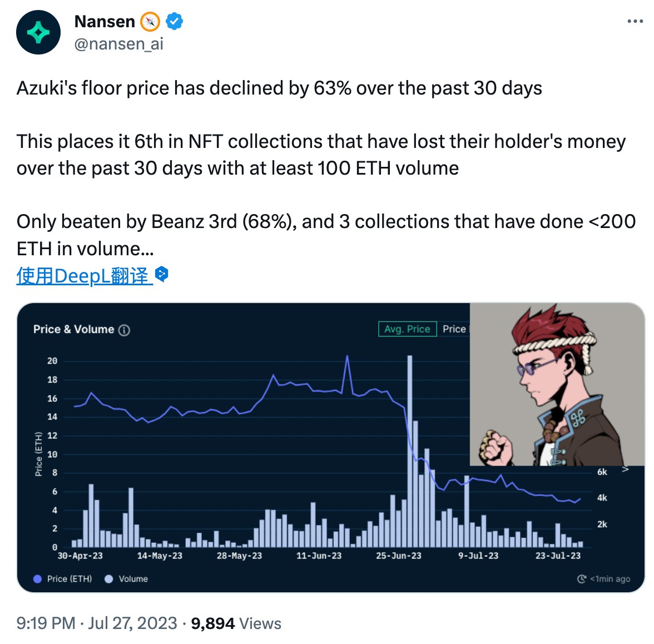The height and width of the screenshot is (644, 654).
Task: Open the @nansen_ai handle link
Action: coord(119,44)
